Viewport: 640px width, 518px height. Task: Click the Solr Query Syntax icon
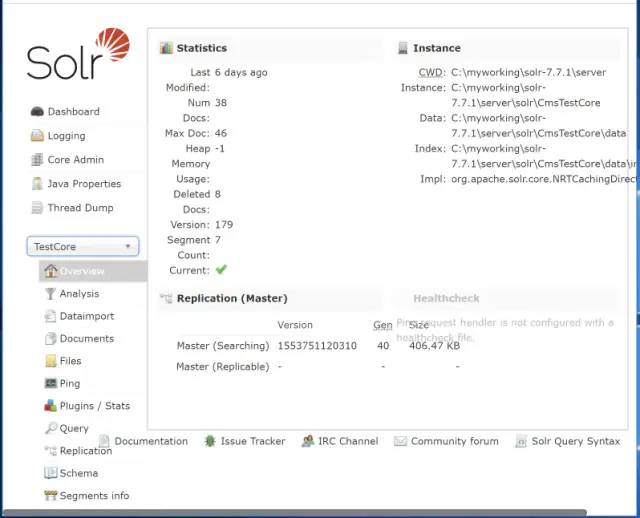(521, 441)
